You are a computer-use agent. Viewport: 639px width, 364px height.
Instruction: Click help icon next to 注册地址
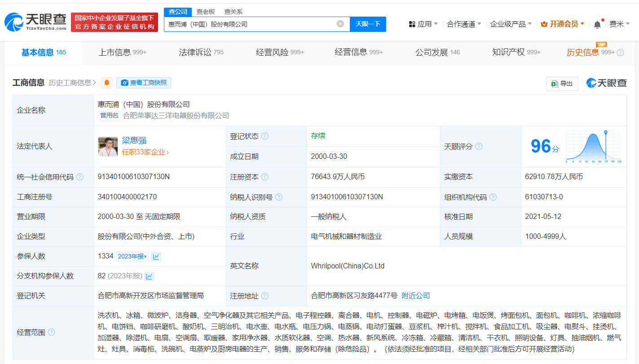(265, 296)
